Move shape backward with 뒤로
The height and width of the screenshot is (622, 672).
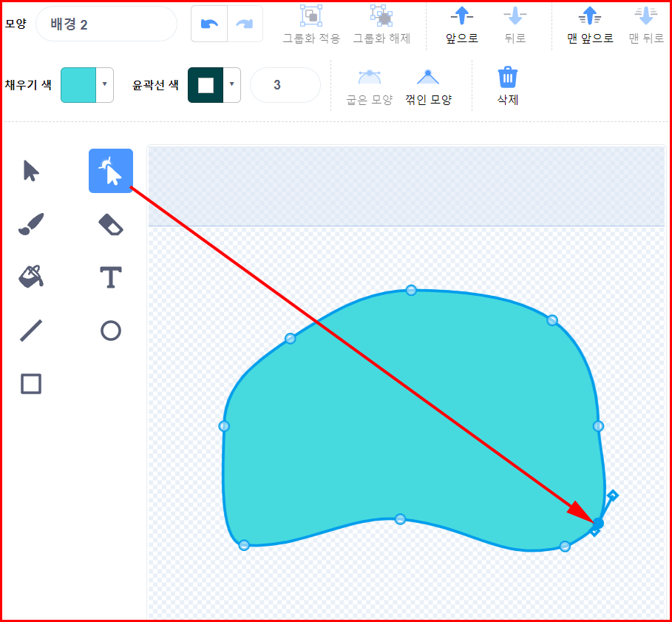tap(515, 25)
